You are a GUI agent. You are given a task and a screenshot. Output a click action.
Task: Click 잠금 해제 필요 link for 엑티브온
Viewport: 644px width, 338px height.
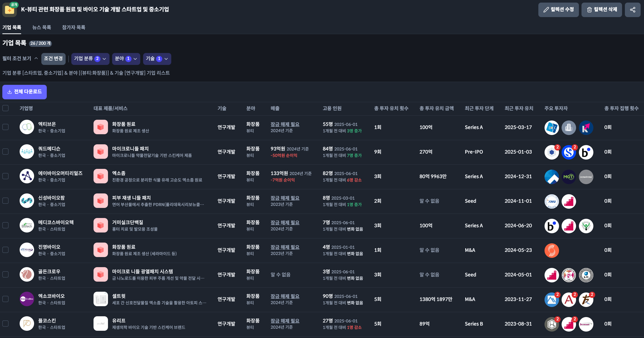285,124
